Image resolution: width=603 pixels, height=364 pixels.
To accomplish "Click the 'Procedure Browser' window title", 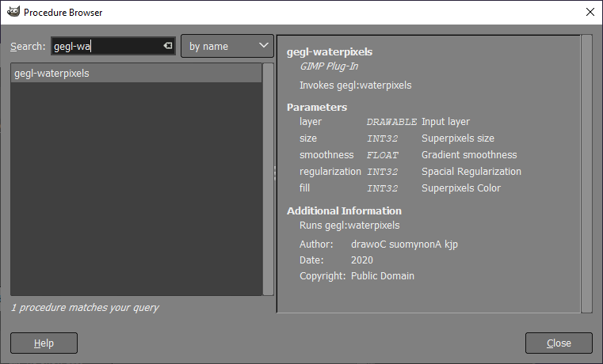I will [63, 13].
